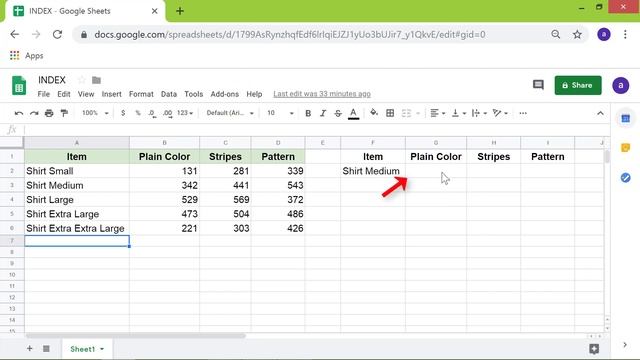The height and width of the screenshot is (360, 640).
Task: Open the Tools menu
Action: (x=193, y=94)
